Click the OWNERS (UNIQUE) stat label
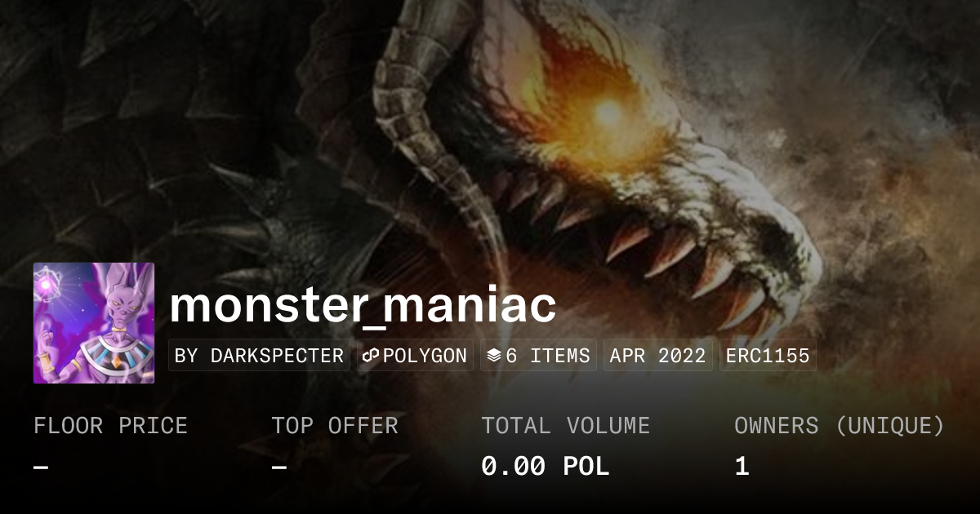The height and width of the screenshot is (514, 980). tap(840, 426)
